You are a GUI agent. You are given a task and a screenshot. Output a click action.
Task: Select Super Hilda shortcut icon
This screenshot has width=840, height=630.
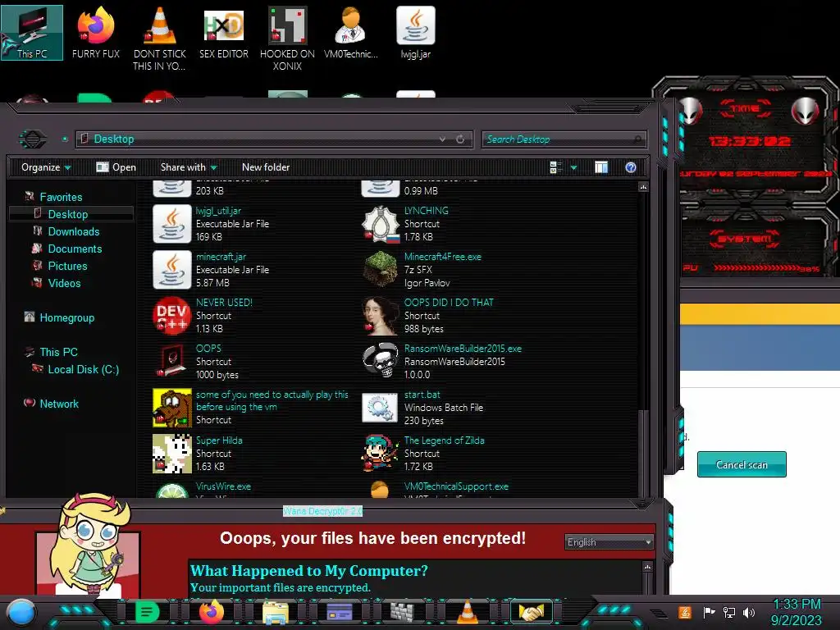point(172,454)
